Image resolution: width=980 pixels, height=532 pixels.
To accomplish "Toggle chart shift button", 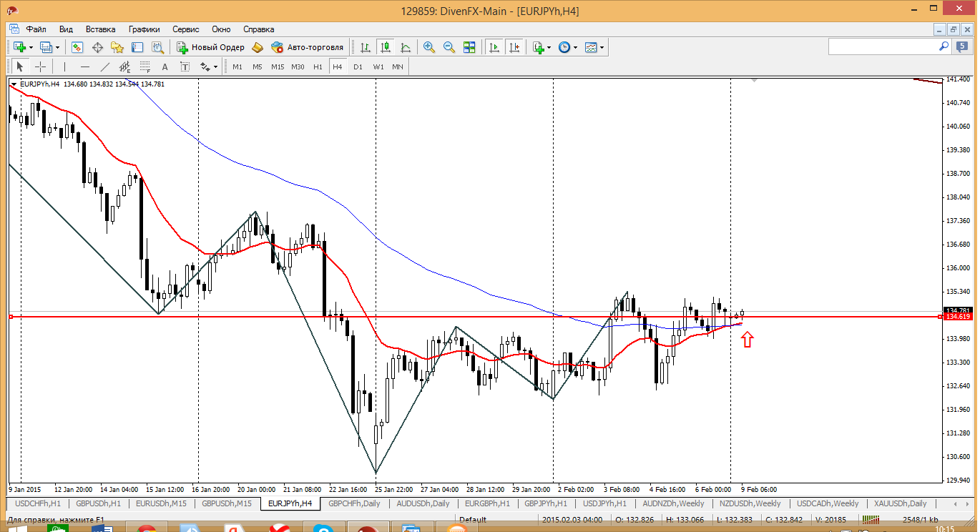I will coord(514,47).
